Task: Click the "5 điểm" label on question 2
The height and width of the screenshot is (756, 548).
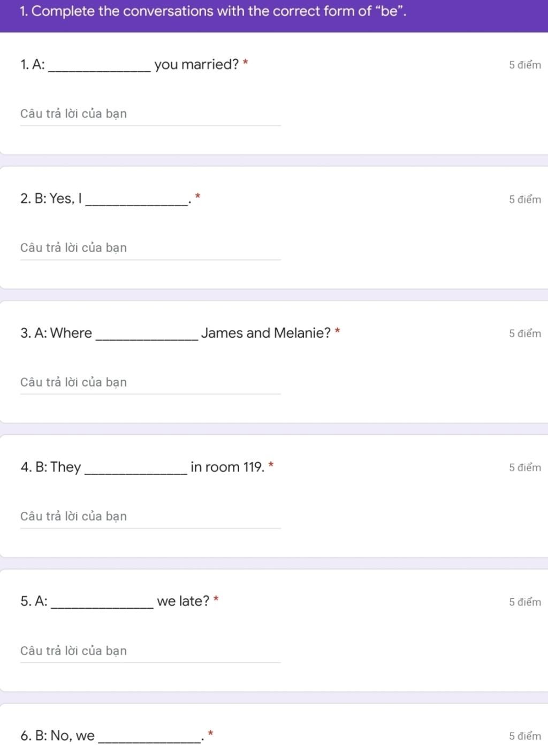Action: click(x=525, y=199)
